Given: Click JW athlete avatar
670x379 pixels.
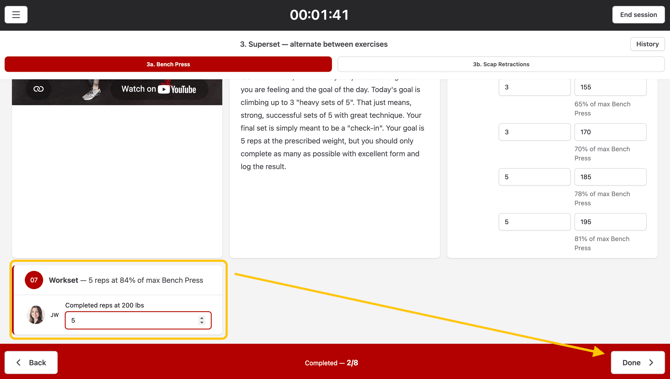Looking at the screenshot, I should tap(36, 315).
